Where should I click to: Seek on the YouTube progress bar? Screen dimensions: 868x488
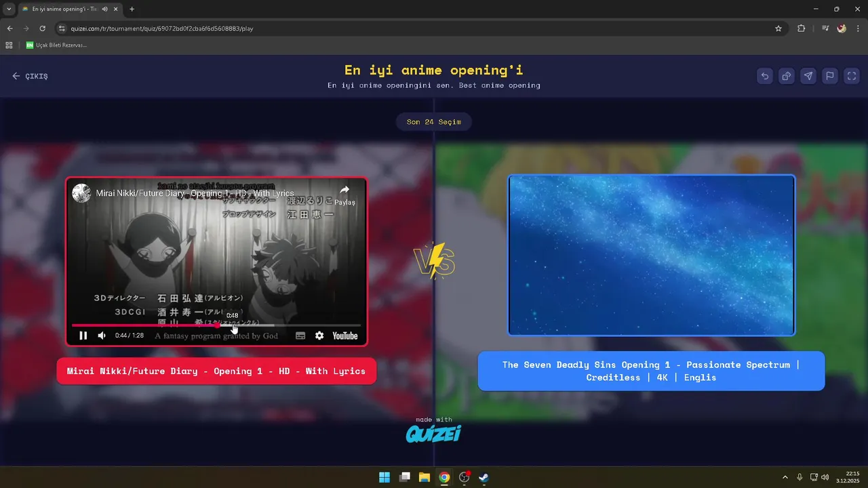click(216, 325)
